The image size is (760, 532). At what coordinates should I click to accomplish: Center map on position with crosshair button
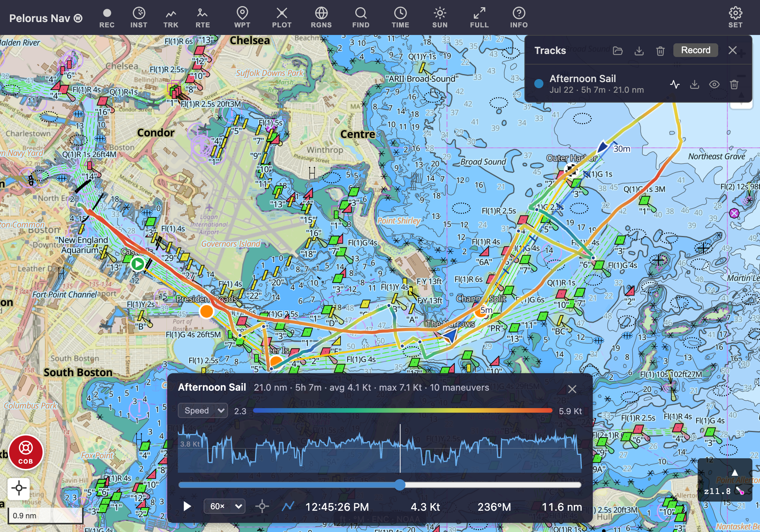point(19,488)
